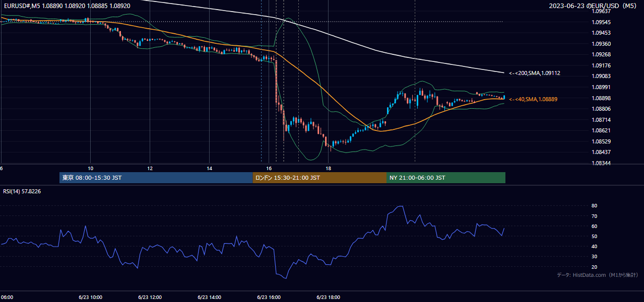Click the hour 10 label under price chart
The width and height of the screenshot is (644, 302).
pos(91,168)
